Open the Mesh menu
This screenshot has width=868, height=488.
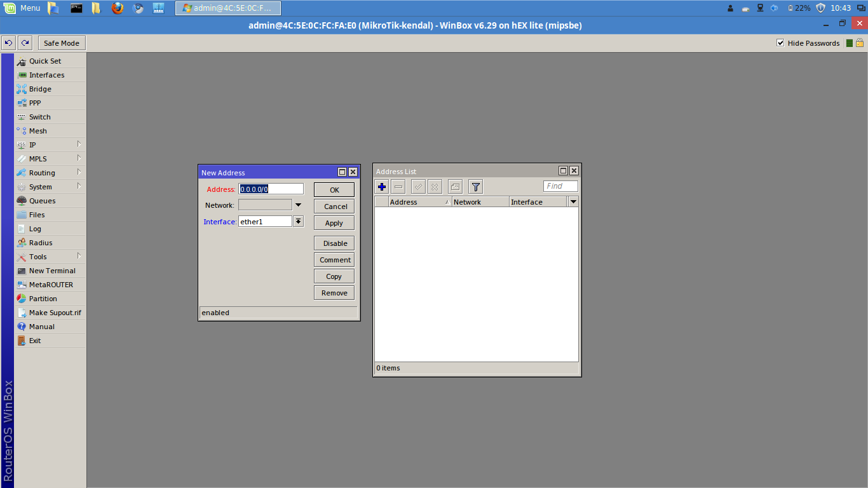(50, 131)
